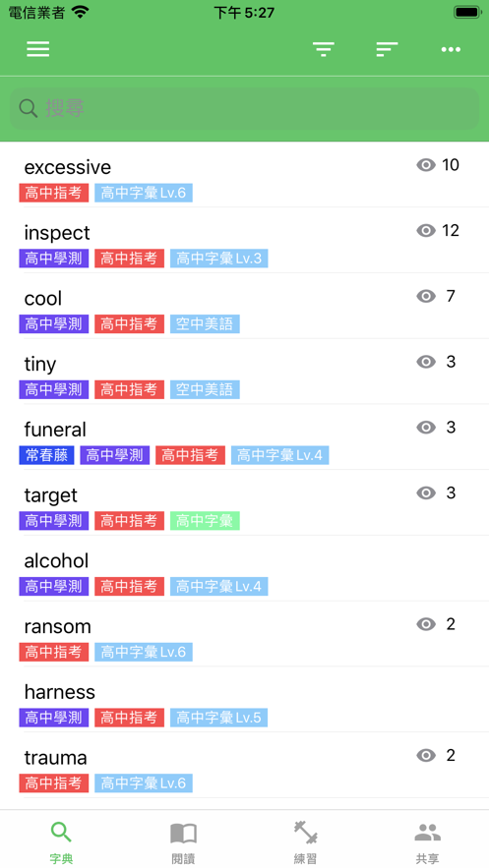
Task: Open the sort order icon
Action: pyautogui.click(x=387, y=49)
